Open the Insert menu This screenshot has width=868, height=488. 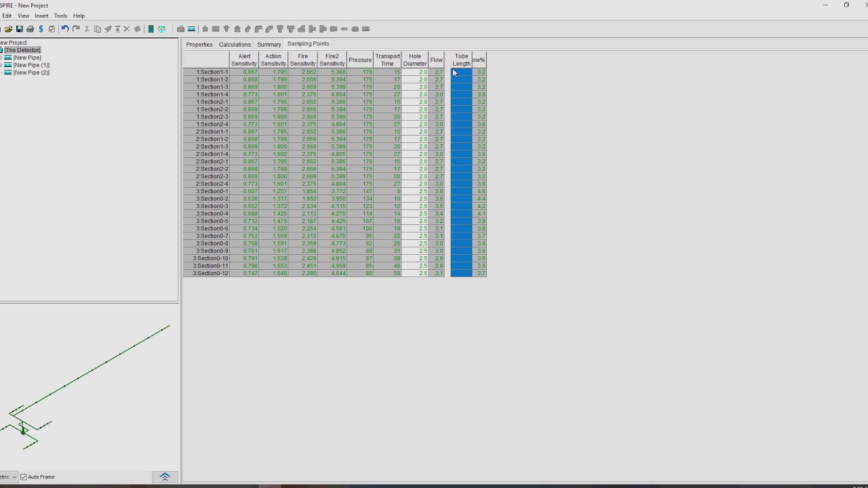coord(41,16)
